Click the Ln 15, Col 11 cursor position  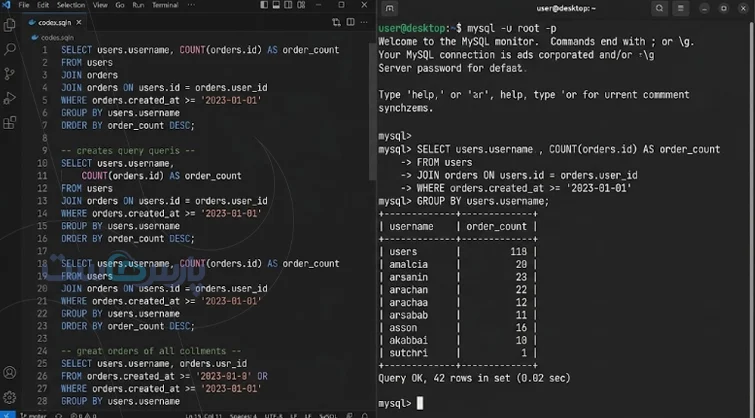(x=206, y=416)
